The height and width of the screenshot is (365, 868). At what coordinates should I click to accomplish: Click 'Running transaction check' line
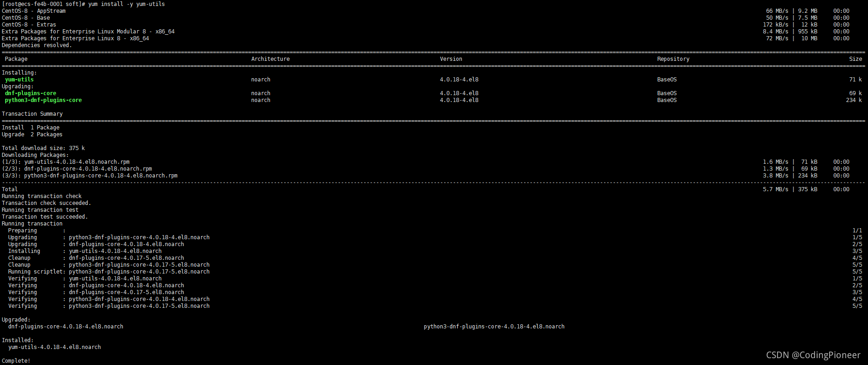point(42,196)
